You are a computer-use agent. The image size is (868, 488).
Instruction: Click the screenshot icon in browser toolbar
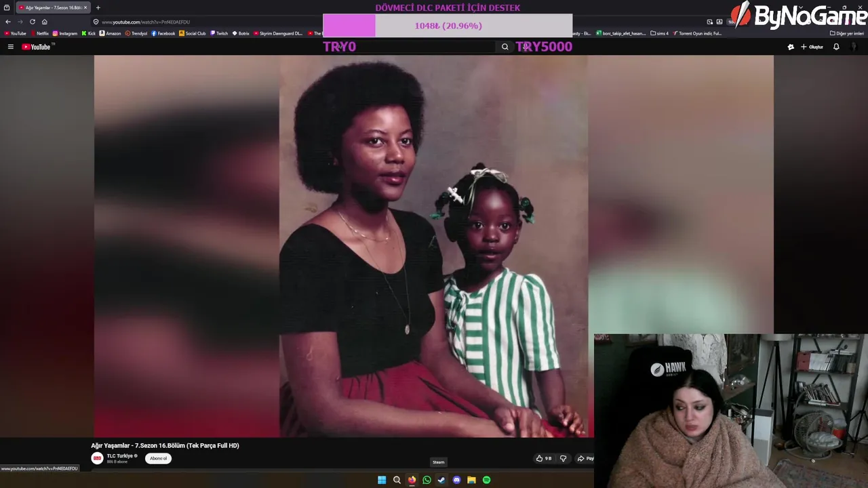point(719,22)
